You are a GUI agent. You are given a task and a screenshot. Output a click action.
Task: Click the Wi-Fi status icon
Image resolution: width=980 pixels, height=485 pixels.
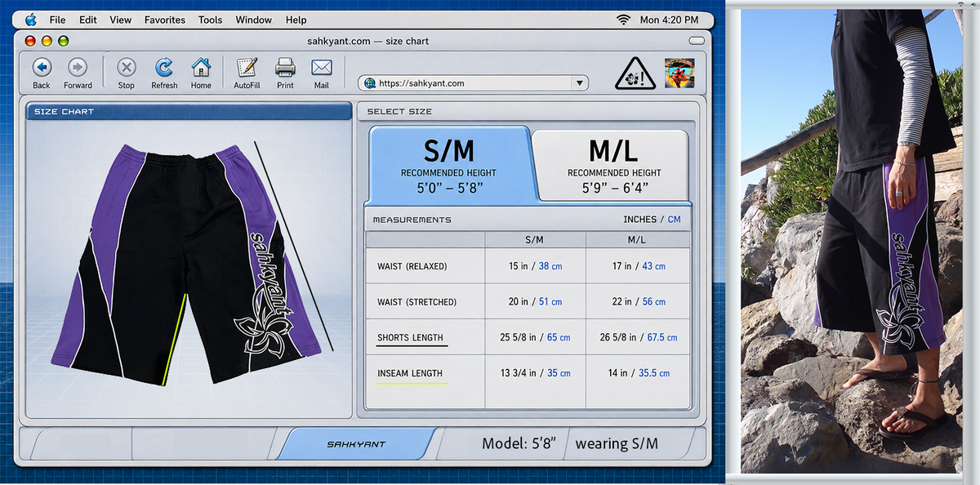[624, 20]
